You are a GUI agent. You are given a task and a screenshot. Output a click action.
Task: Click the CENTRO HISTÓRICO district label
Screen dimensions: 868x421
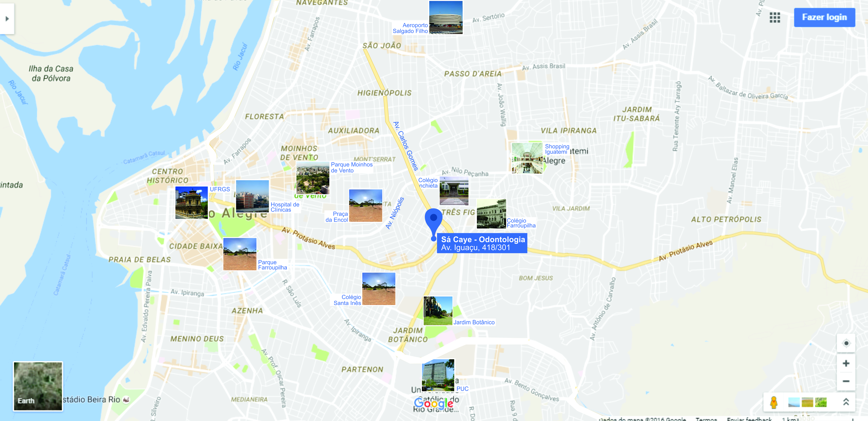[167, 176]
